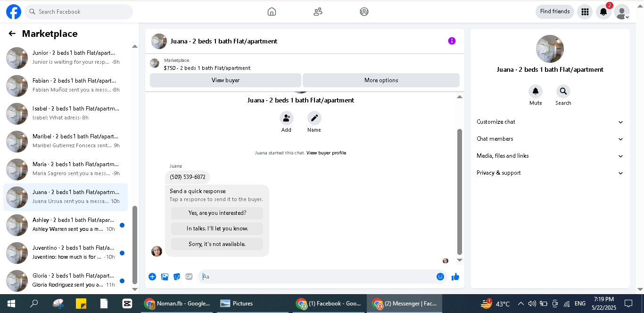Open Junior's conversation in the list
The image size is (644, 313).
pos(66,58)
